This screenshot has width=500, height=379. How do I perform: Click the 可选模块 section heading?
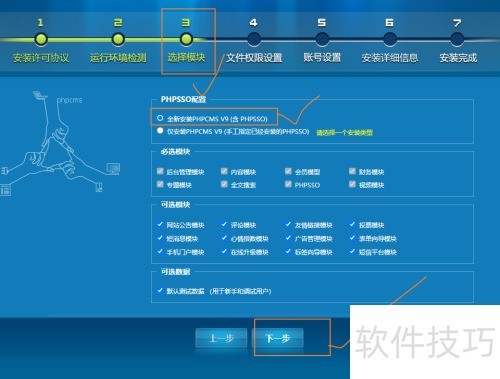click(175, 205)
